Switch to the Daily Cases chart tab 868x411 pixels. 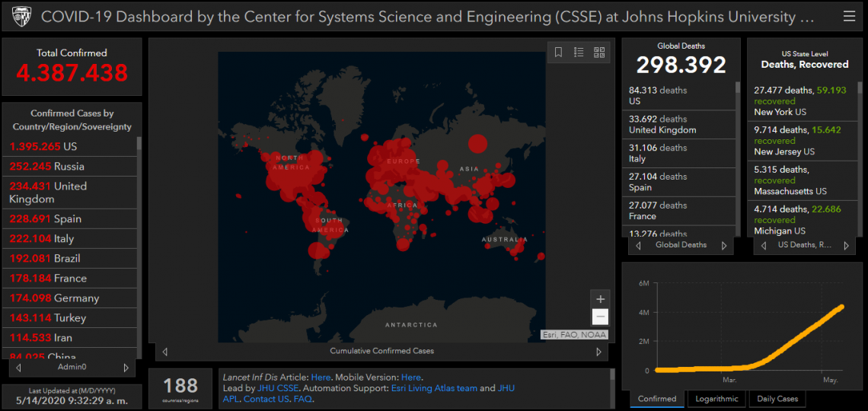point(777,399)
